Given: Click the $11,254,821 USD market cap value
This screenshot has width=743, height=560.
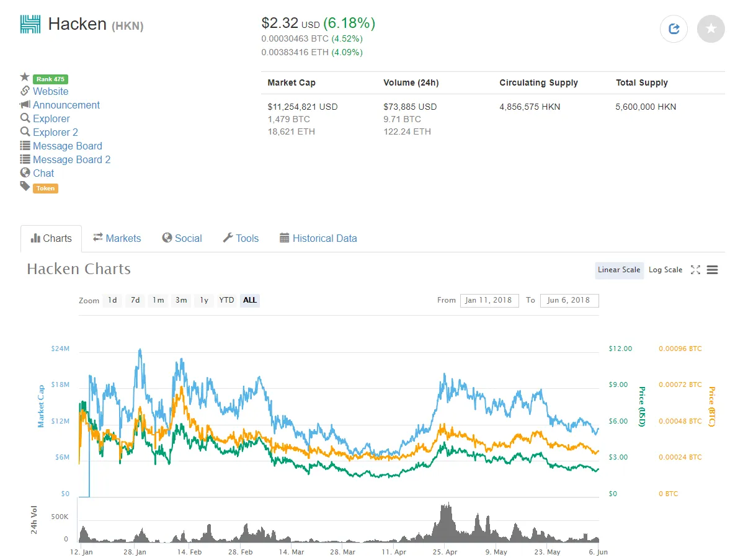Looking at the screenshot, I should [302, 107].
